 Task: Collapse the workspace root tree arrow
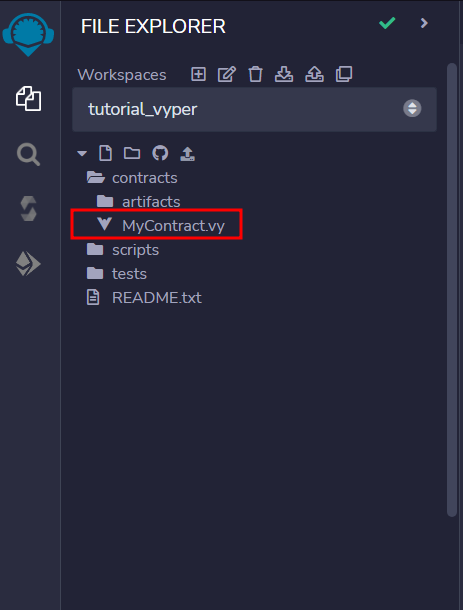click(x=82, y=153)
